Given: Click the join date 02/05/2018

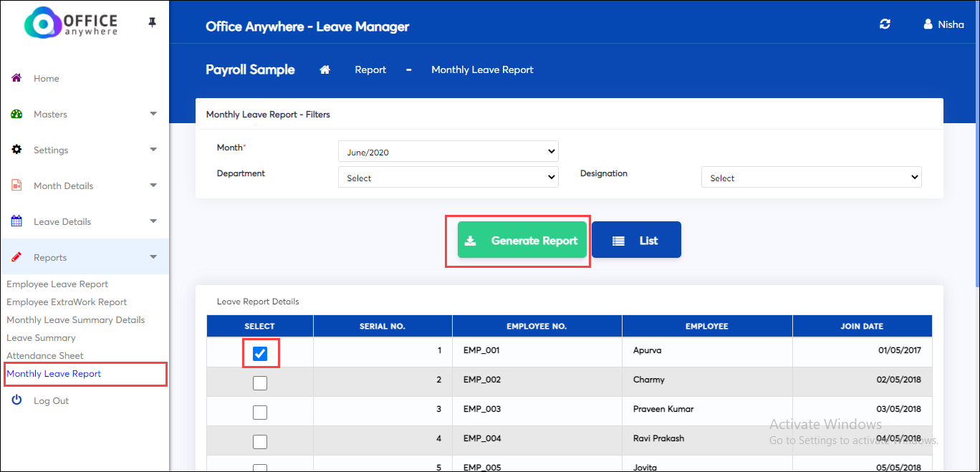Looking at the screenshot, I should 898,380.
